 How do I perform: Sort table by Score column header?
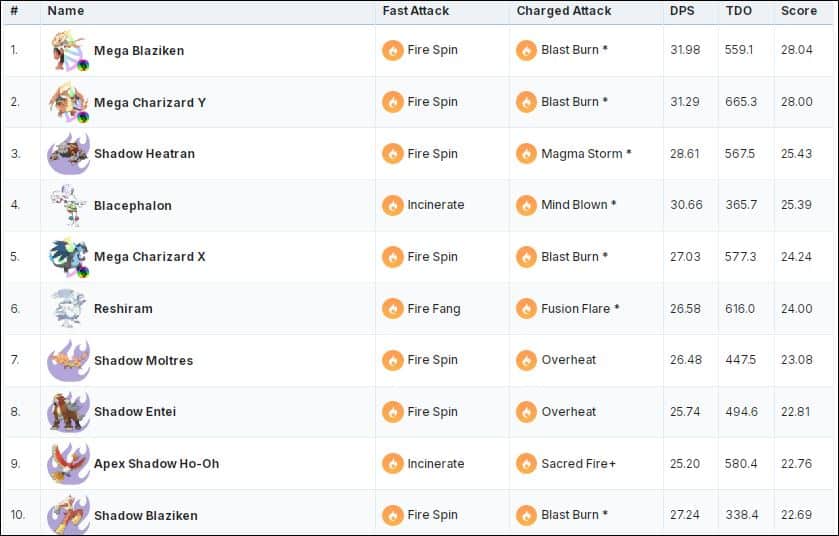point(799,11)
